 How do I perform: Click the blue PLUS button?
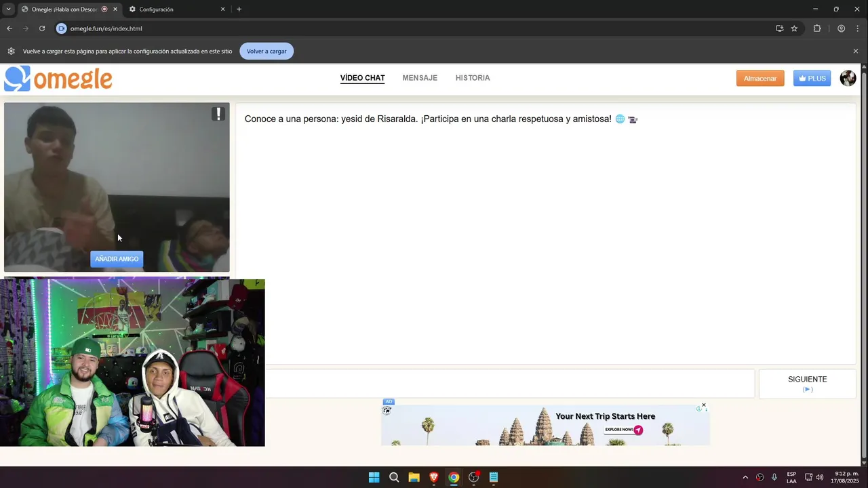[x=812, y=78]
